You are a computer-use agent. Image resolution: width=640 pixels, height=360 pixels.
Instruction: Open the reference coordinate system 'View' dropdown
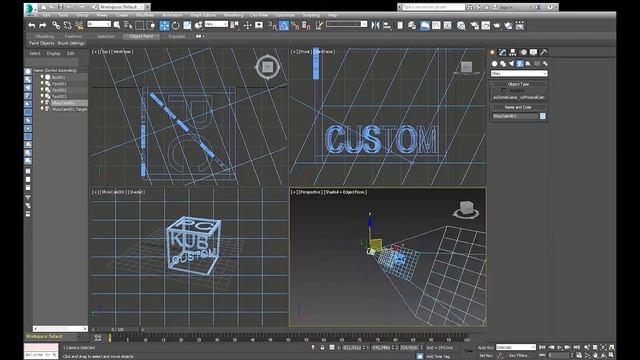(216, 24)
